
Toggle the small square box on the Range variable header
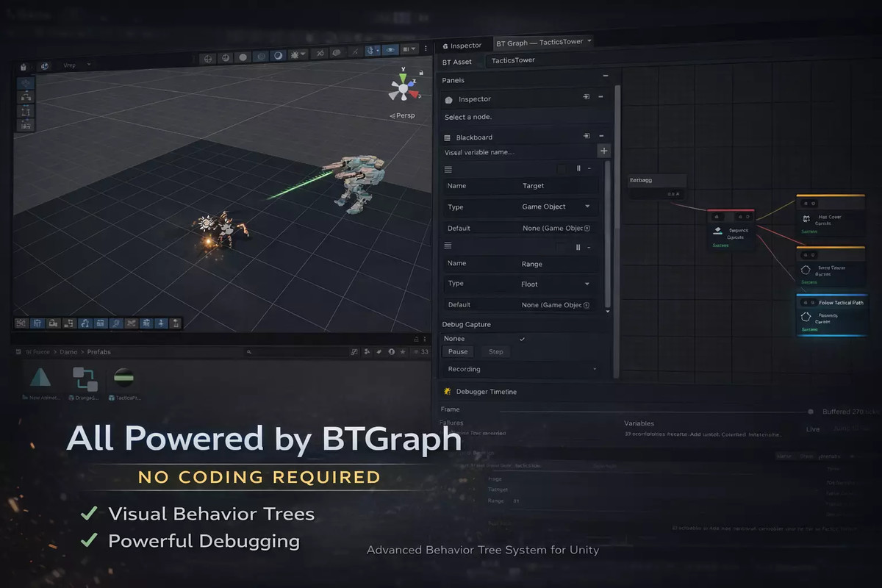point(562,247)
